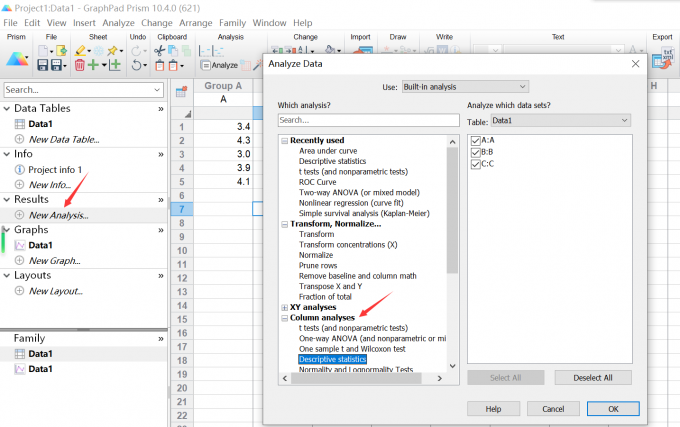The image size is (680, 427).
Task: Delete sheet with red trash icon
Action: [x=80, y=65]
